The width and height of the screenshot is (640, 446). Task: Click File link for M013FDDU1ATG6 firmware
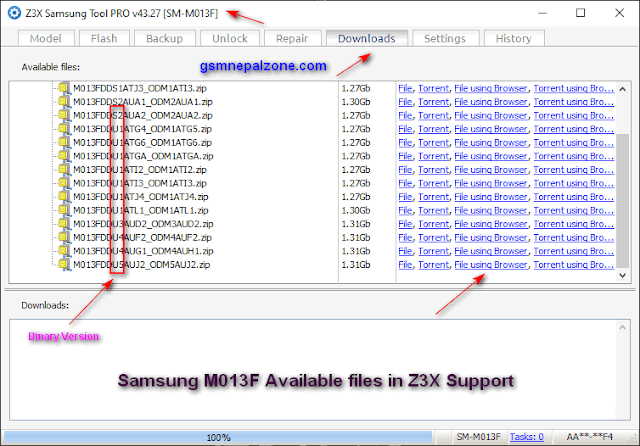(405, 142)
